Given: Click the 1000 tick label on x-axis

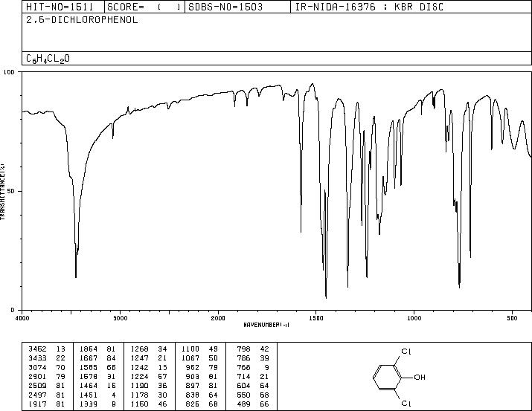Looking at the screenshot, I should pos(414,318).
